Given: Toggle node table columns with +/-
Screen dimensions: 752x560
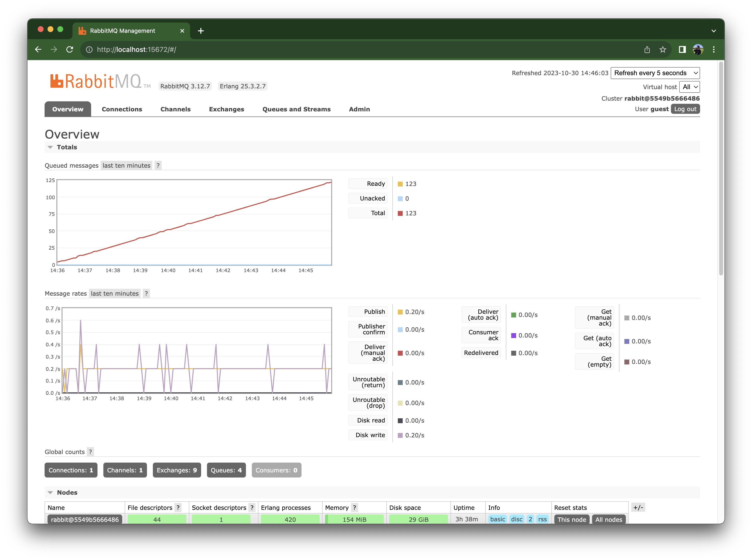Looking at the screenshot, I should (638, 507).
